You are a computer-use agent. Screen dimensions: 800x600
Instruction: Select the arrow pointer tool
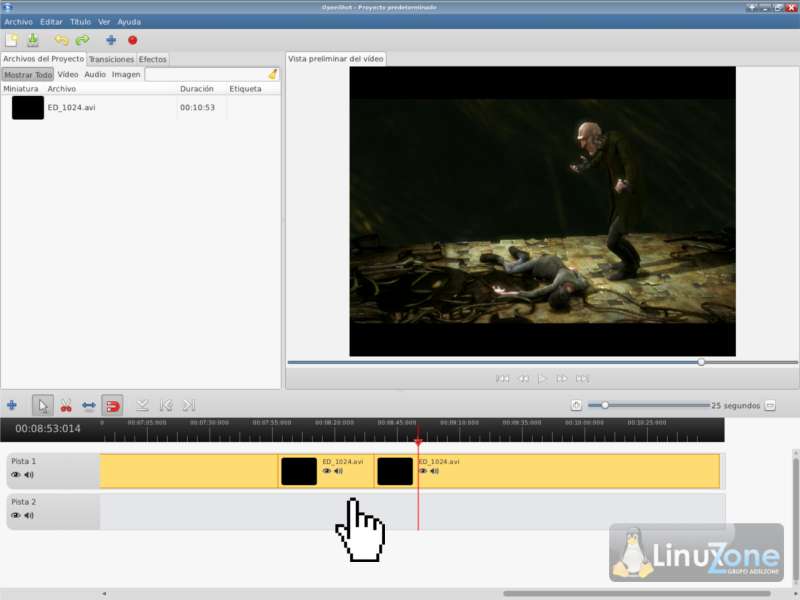[42, 406]
